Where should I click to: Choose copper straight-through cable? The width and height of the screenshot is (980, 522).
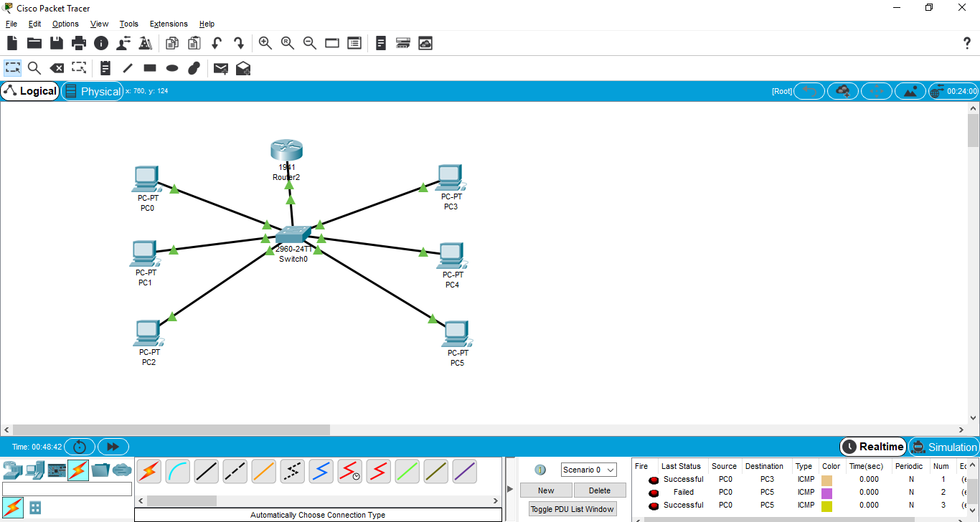207,471
